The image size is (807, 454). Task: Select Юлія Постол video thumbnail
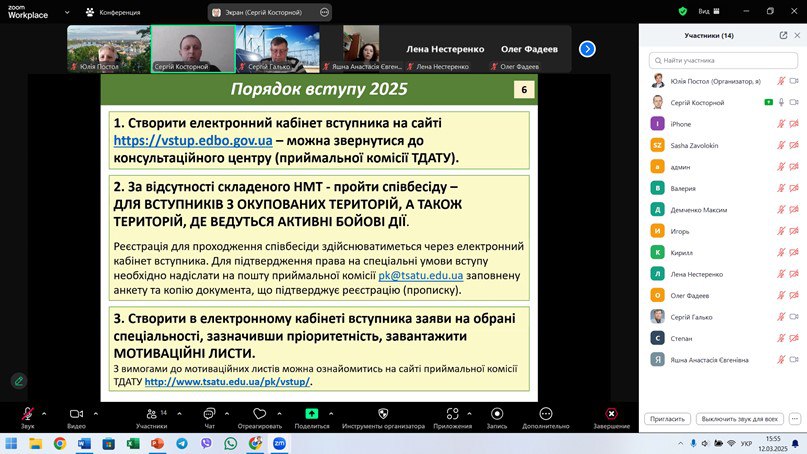coord(109,49)
